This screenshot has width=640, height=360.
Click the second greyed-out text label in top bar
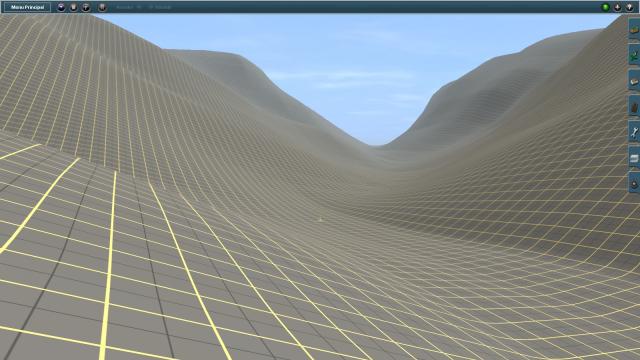coord(160,7)
